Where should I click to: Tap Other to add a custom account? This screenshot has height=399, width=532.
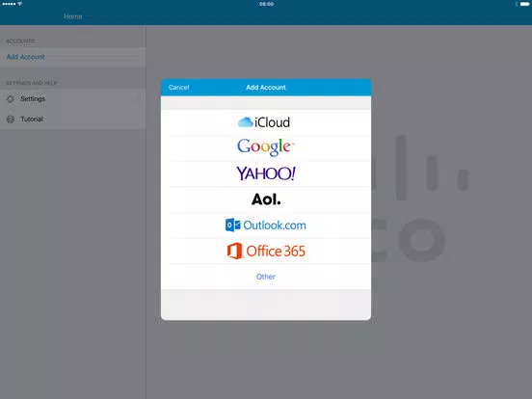click(266, 277)
